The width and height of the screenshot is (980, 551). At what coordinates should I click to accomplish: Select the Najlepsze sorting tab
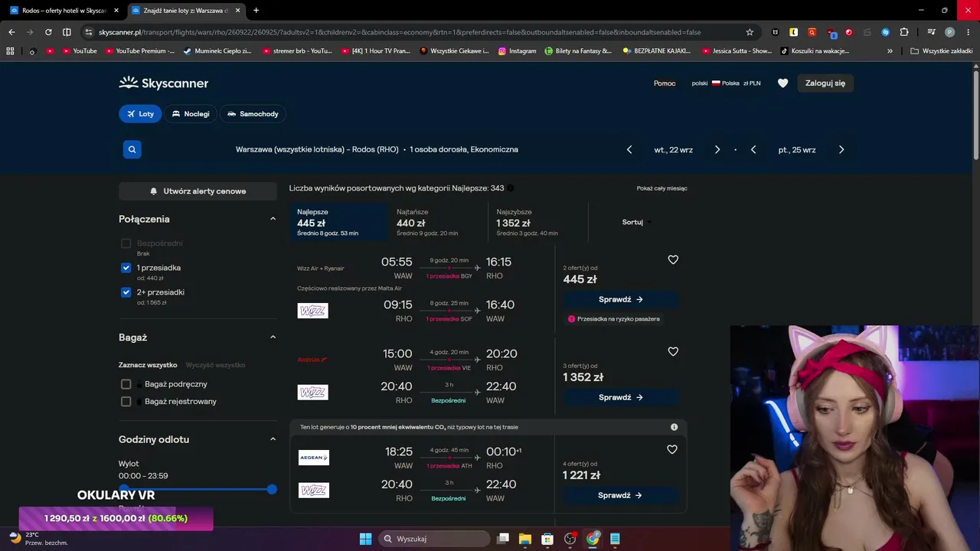(x=339, y=223)
